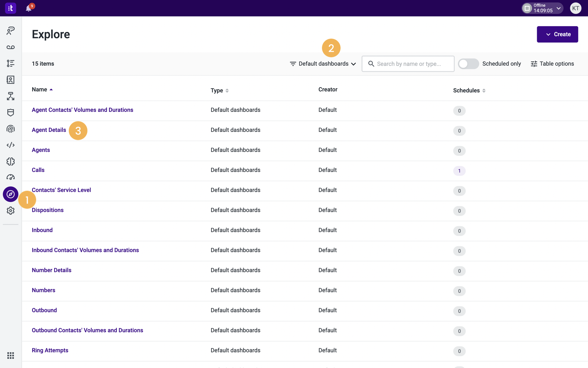Viewport: 588px width, 368px height.
Task: Open the gear admin settings icon
Action: pyautogui.click(x=11, y=210)
